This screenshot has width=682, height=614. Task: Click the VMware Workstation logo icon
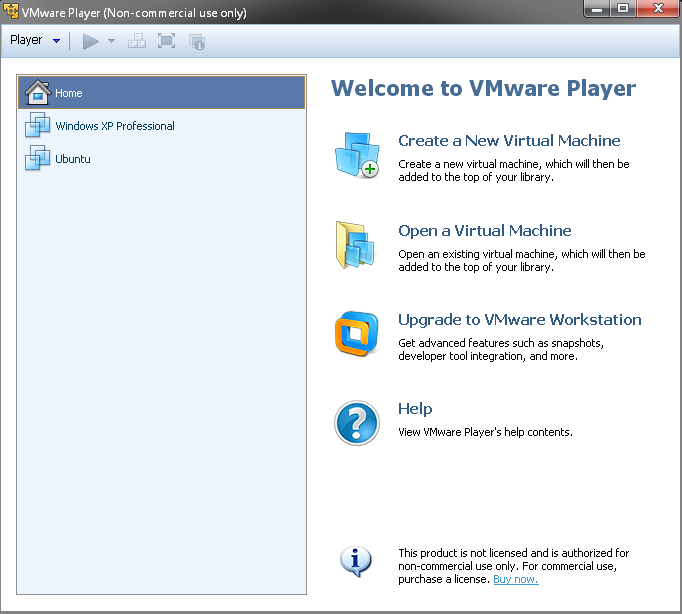(357, 334)
